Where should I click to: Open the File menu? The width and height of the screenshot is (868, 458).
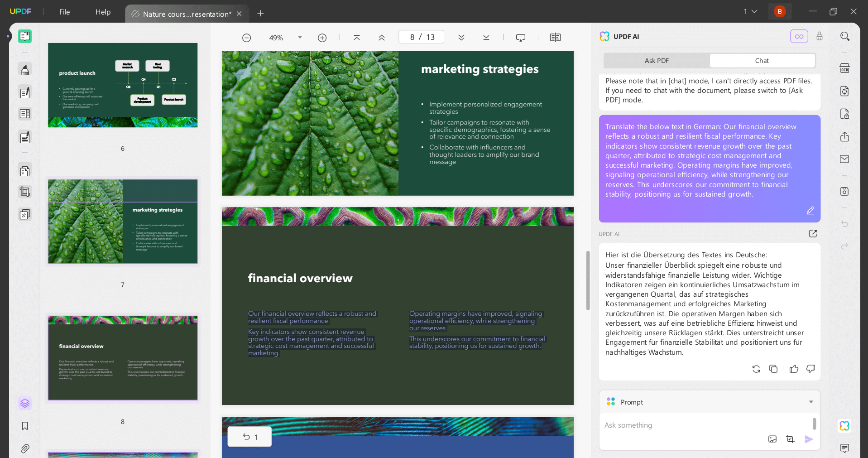pyautogui.click(x=64, y=12)
